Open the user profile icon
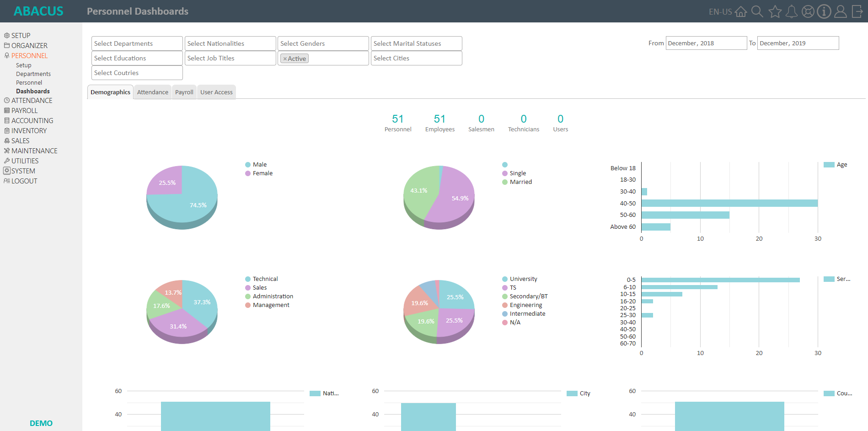Image resolution: width=868 pixels, height=431 pixels. click(x=841, y=11)
